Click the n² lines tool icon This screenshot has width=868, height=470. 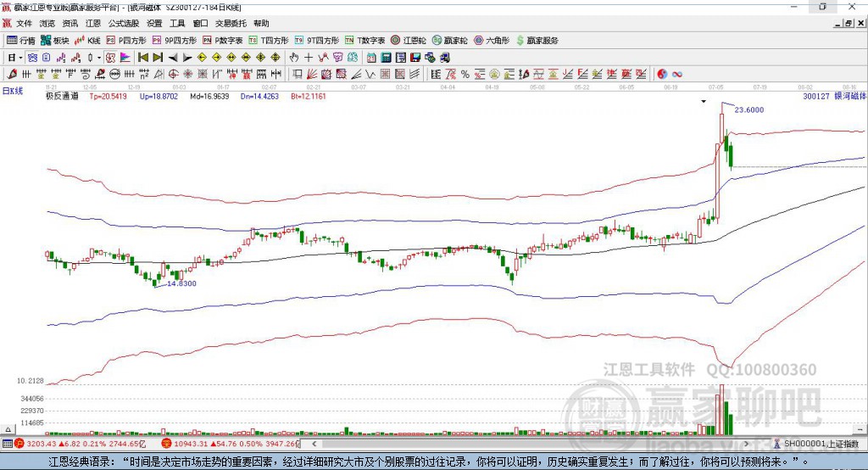point(144,74)
